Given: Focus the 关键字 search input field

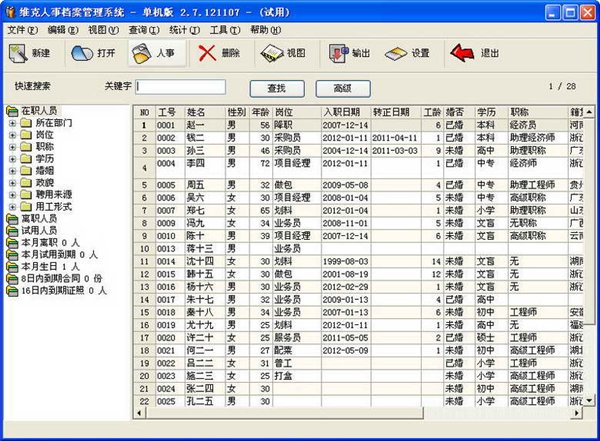Looking at the screenshot, I should [x=181, y=87].
